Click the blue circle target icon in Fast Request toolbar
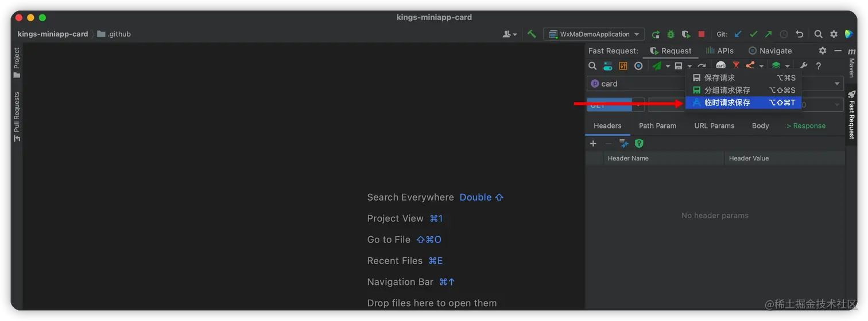 638,66
